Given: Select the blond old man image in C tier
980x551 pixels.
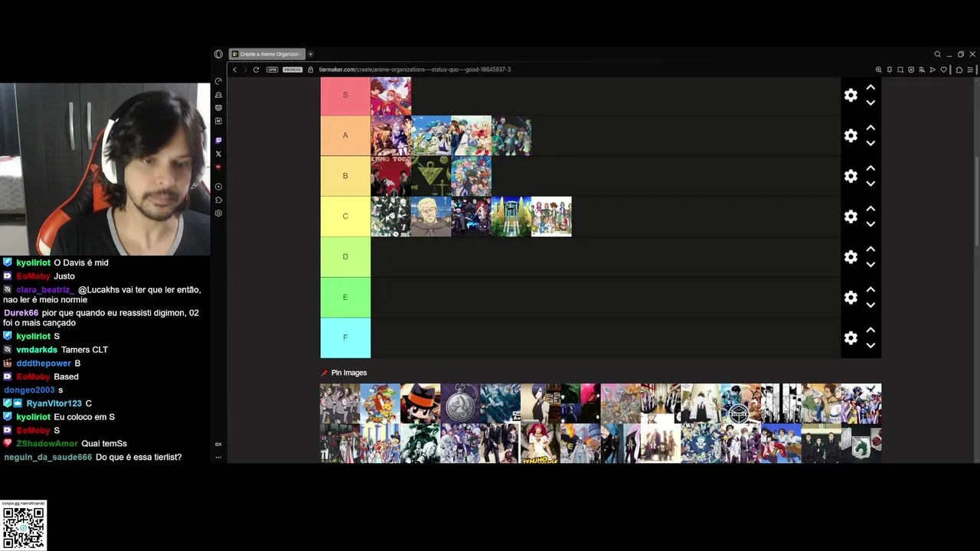Looking at the screenshot, I should click(431, 217).
